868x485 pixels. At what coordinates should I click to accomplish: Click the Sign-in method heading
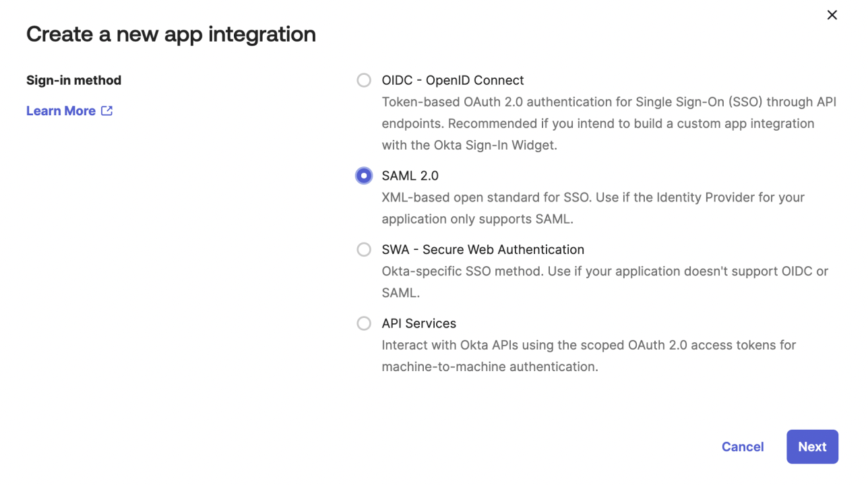pos(73,80)
